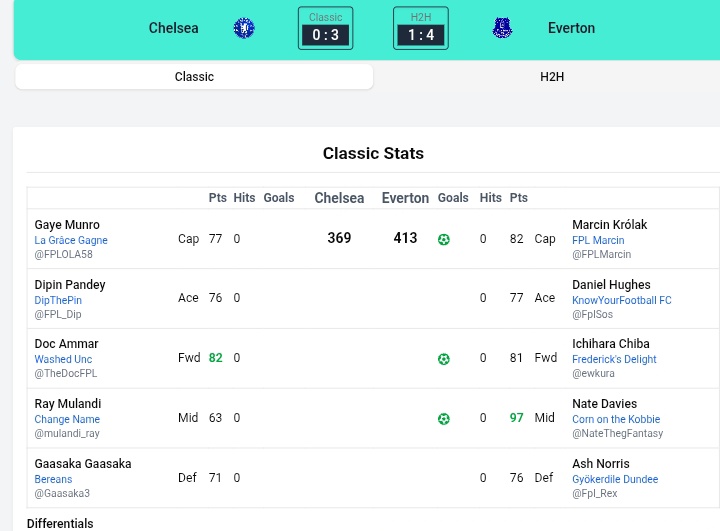Click the Everton column header in the stats table
This screenshot has width=720, height=531.
pos(405,198)
